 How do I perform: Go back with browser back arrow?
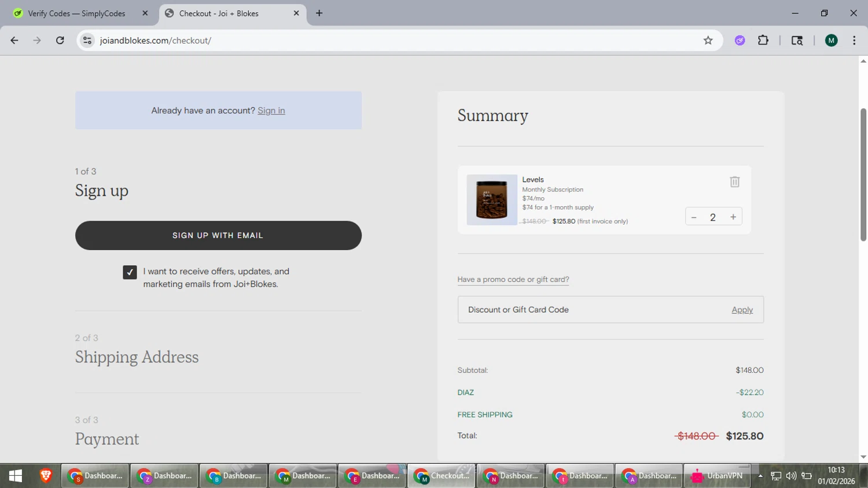tap(14, 41)
